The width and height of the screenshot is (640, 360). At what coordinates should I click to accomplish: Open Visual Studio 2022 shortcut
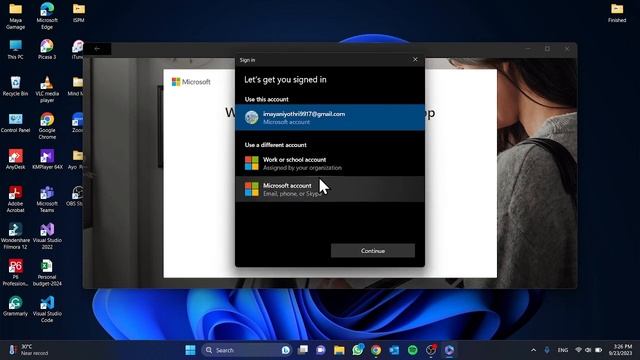tap(47, 236)
